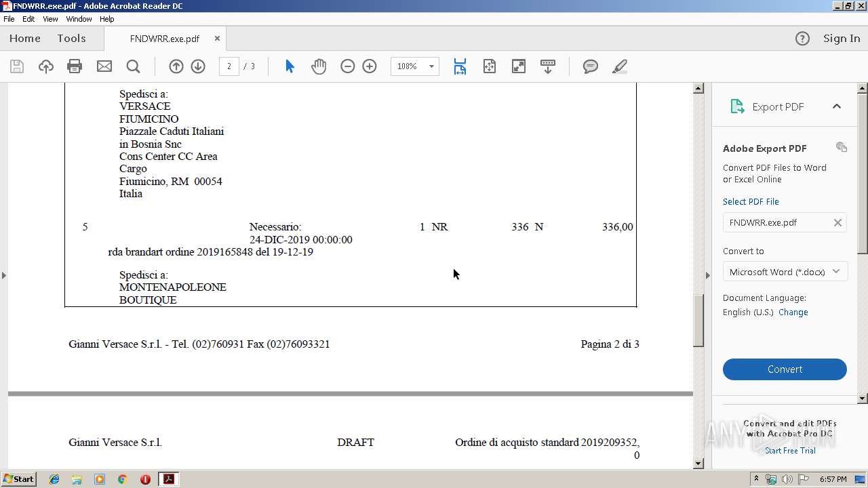
Task: Click the system tray volume icon
Action: [787, 479]
